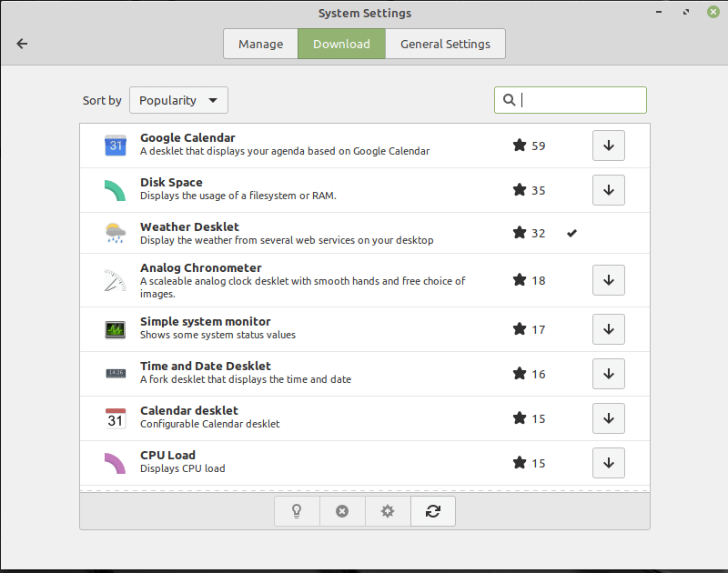Open desklet settings with the gear icon
Screen dimensions: 728x573
(x=388, y=511)
